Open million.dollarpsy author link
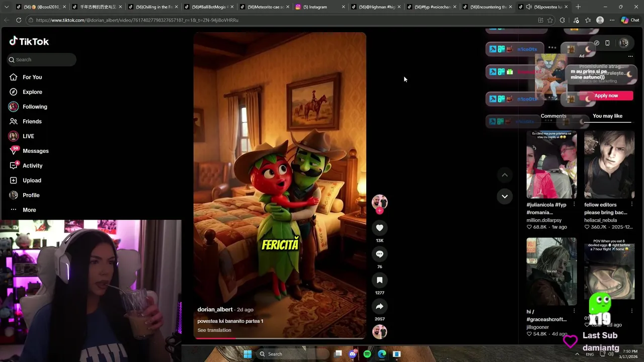 544,220
